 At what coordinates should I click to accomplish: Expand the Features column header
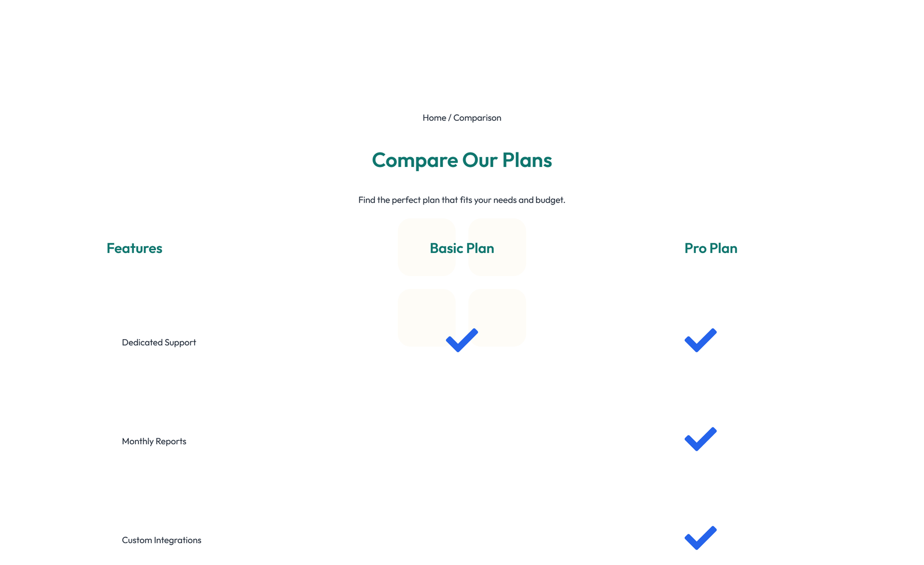point(134,248)
